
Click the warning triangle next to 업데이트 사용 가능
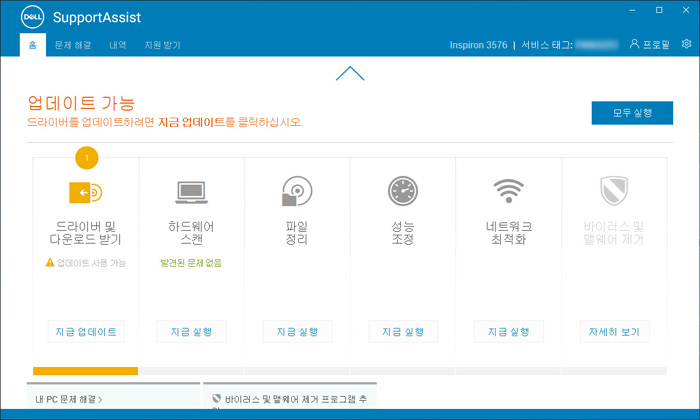(50, 262)
